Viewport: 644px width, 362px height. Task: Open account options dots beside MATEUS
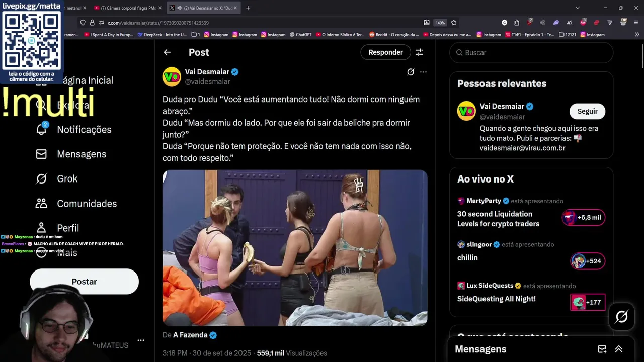click(141, 340)
